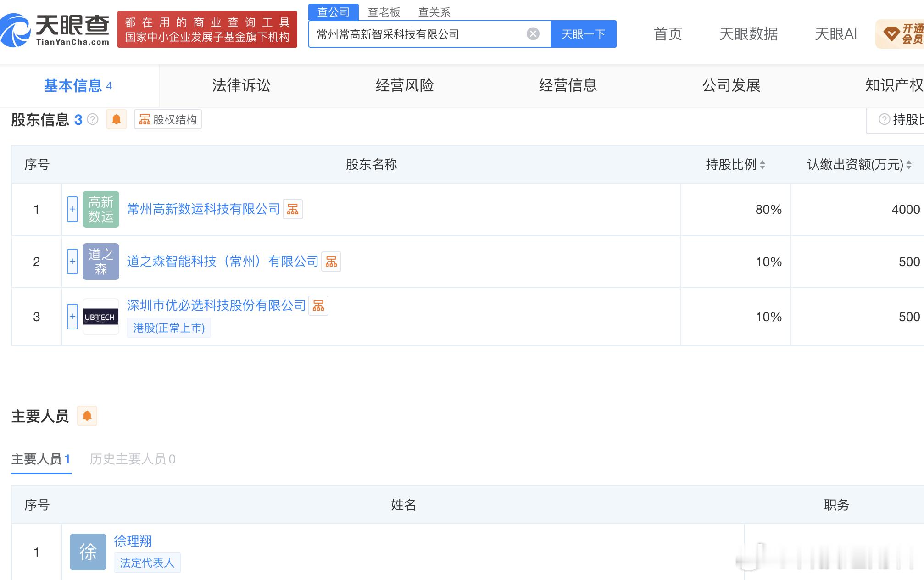Open the 知识产权 tab
Image resolution: width=924 pixels, height=580 pixels.
894,85
